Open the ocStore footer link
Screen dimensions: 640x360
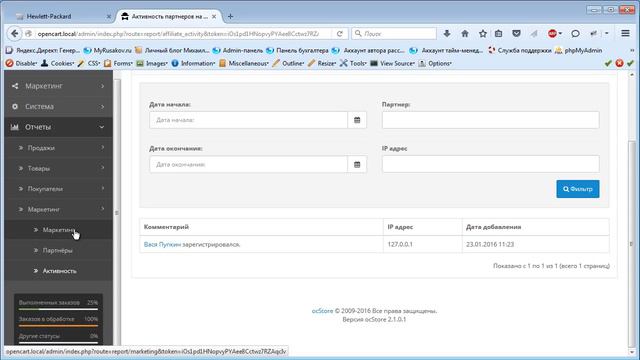click(x=322, y=311)
